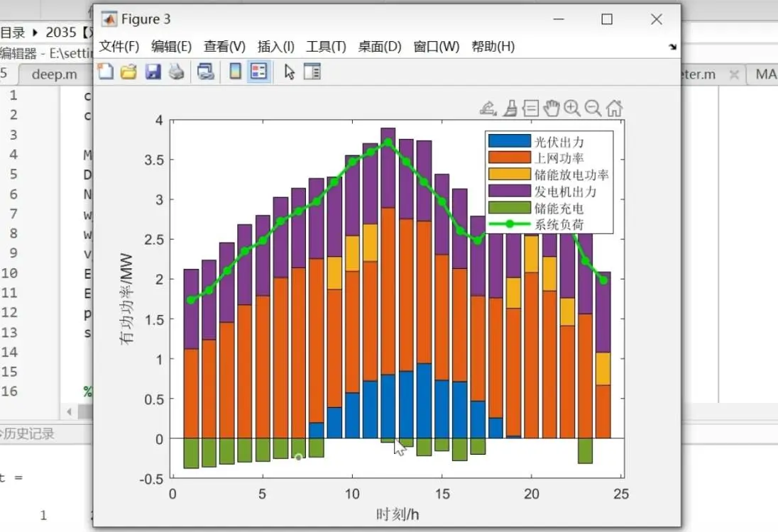The height and width of the screenshot is (532, 778).
Task: Open the 编辑(E) menu
Action: point(171,47)
